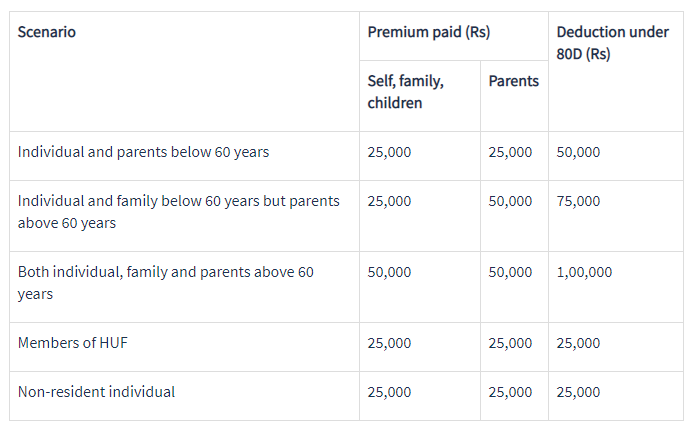Select the Individual and parents below 60 years cell
Image resolution: width=692 pixels, height=432 pixels.
[143, 152]
